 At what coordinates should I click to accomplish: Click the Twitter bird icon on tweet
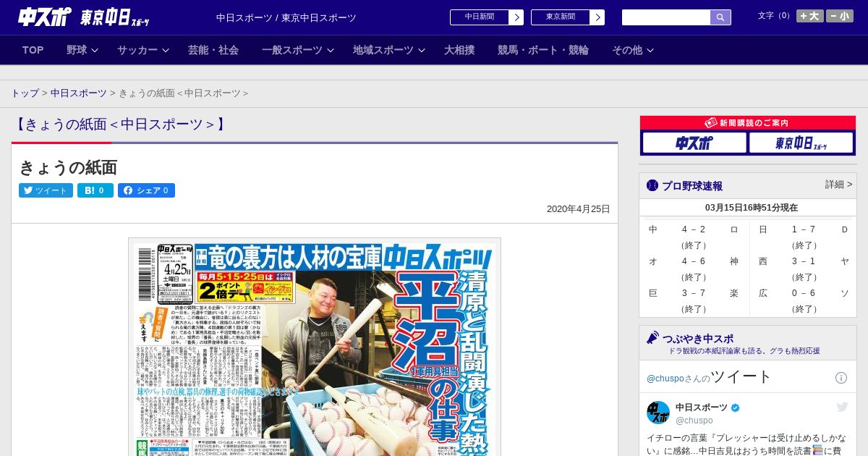(842, 408)
